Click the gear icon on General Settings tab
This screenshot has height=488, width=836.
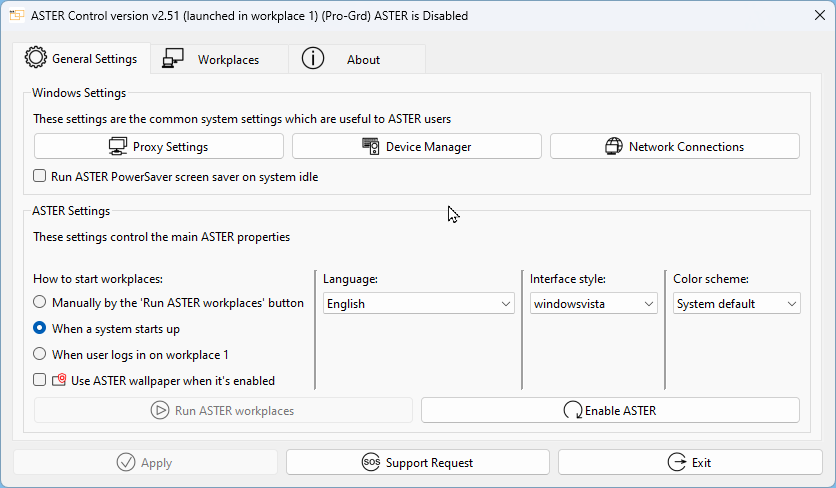tap(36, 58)
